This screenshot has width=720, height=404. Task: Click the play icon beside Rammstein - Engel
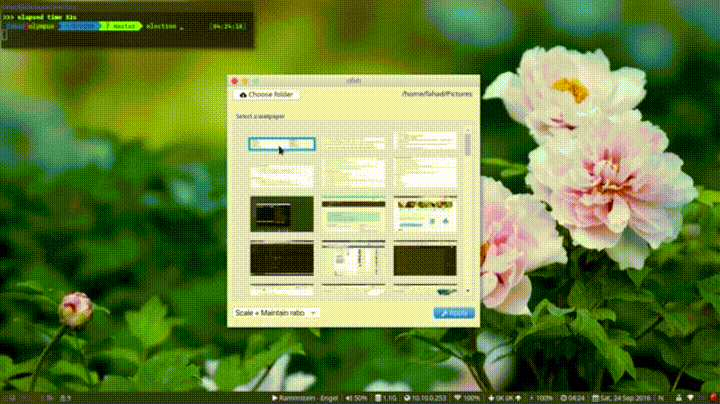[x=275, y=398]
